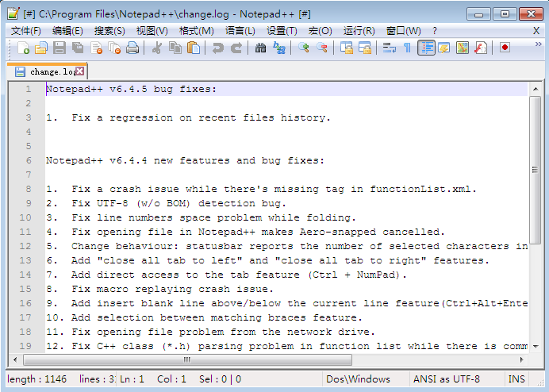The width and height of the screenshot is (549, 392).
Task: Click text 'Fix UTF-8 (w/o BOM) detection bug.'
Action: 179,203
